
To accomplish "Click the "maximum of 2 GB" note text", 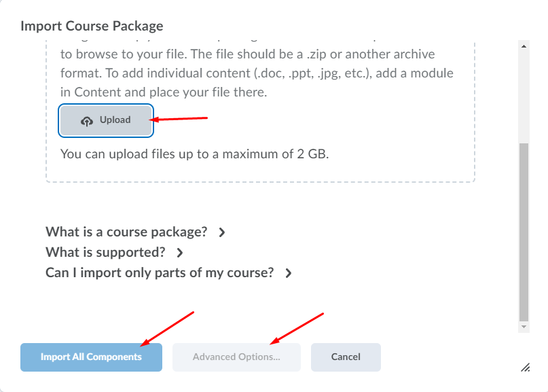I will [x=194, y=154].
